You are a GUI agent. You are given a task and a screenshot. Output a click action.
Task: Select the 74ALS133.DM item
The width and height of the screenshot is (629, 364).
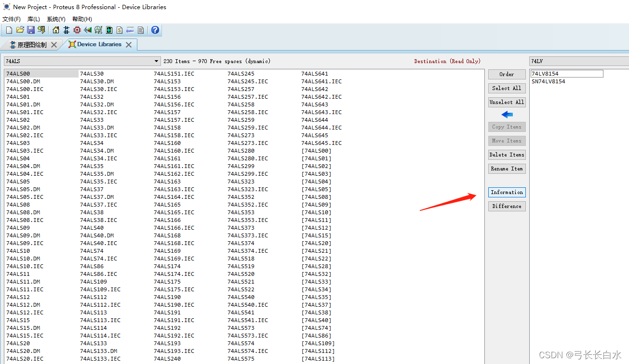(98, 351)
